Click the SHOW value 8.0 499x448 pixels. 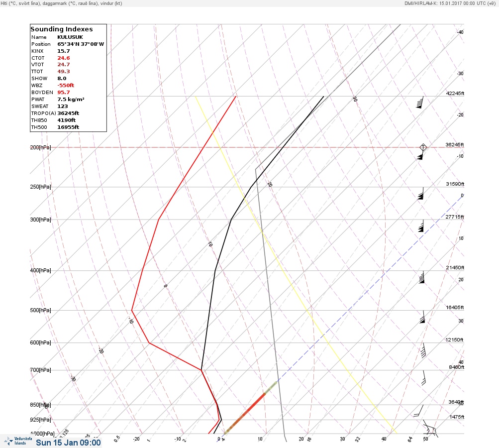62,78
